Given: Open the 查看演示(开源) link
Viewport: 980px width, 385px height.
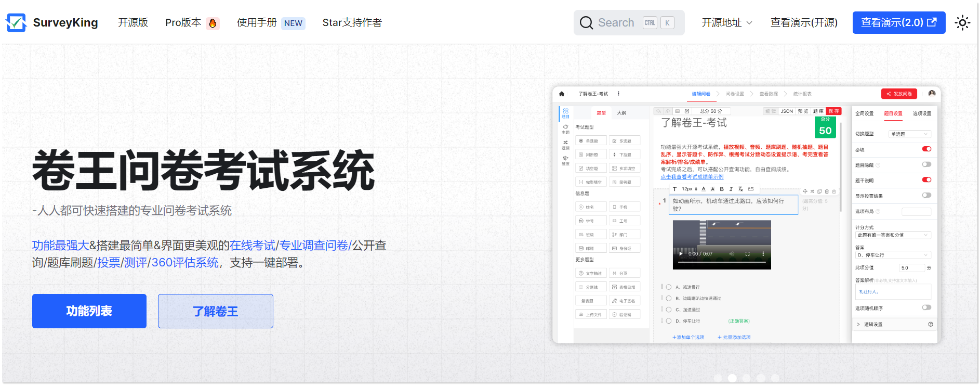Looking at the screenshot, I should pos(804,23).
